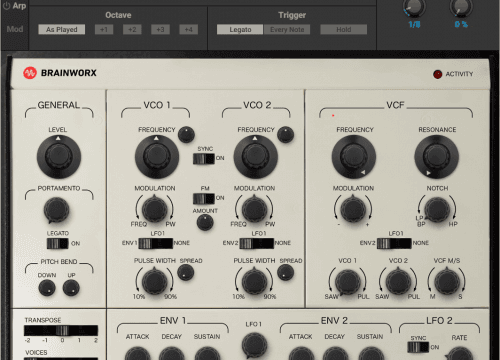This screenshot has height=360, width=500.
Task: Click the Notch filter type knob
Action: point(437,209)
